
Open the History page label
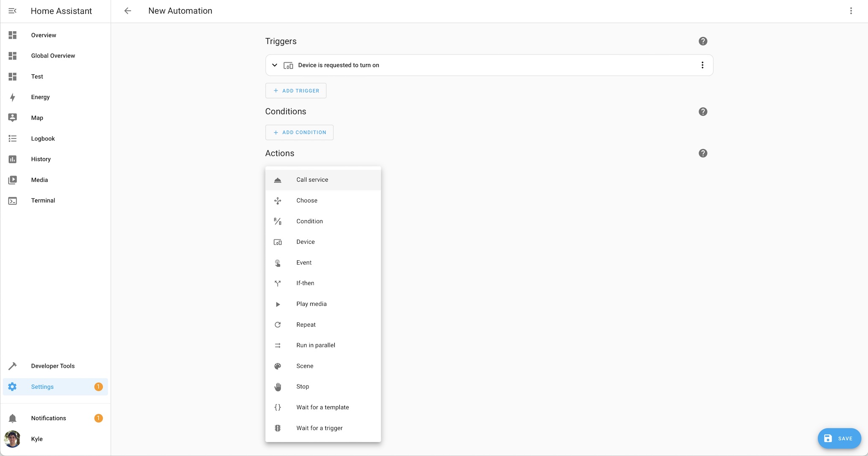[41, 159]
